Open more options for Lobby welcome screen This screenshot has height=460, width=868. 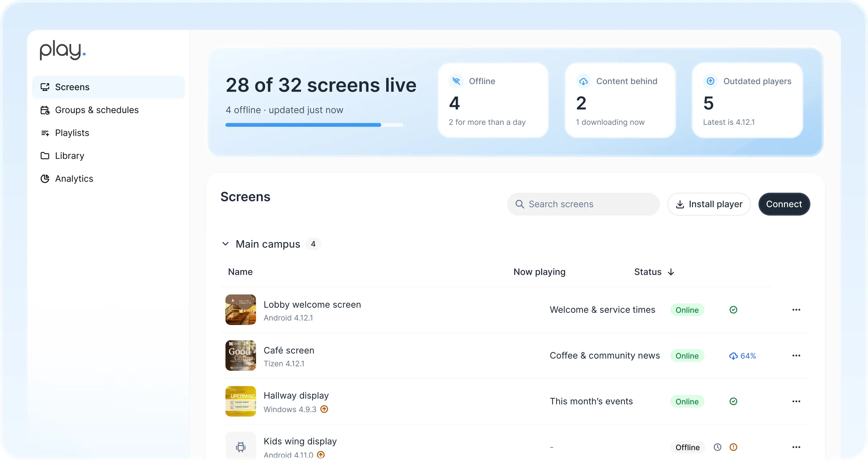point(796,310)
